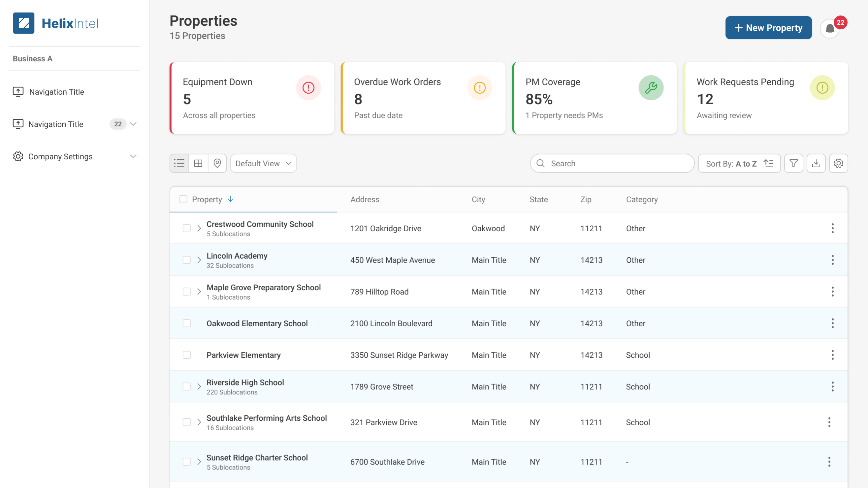Open table settings gear
Image resolution: width=868 pixels, height=488 pixels.
pos(838,163)
